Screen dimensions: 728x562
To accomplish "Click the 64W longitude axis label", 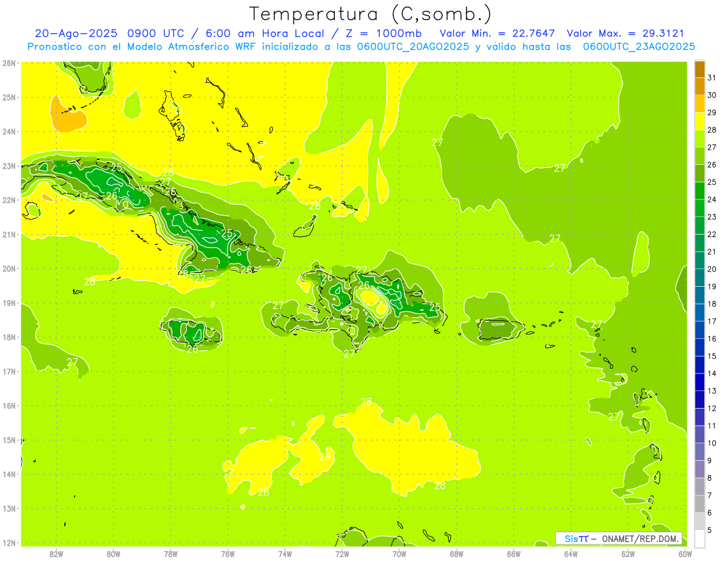I will (571, 554).
